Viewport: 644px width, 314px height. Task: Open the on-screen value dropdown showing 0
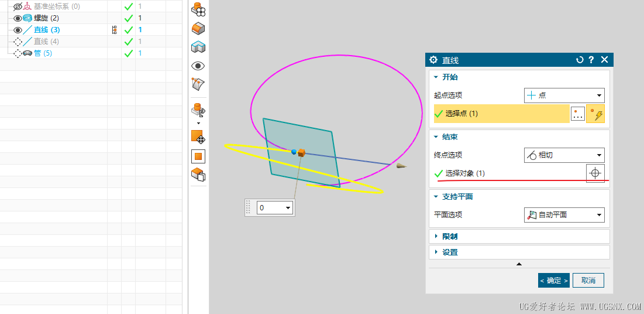pos(288,208)
